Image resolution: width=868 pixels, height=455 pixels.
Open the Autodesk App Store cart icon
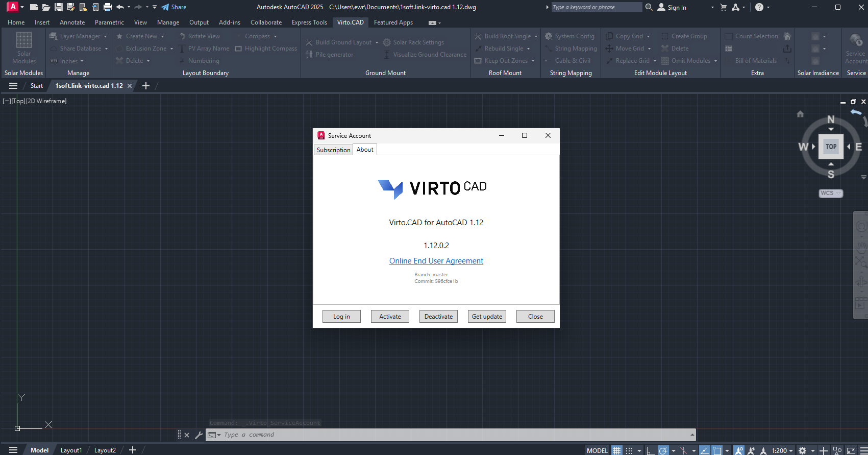tap(723, 7)
